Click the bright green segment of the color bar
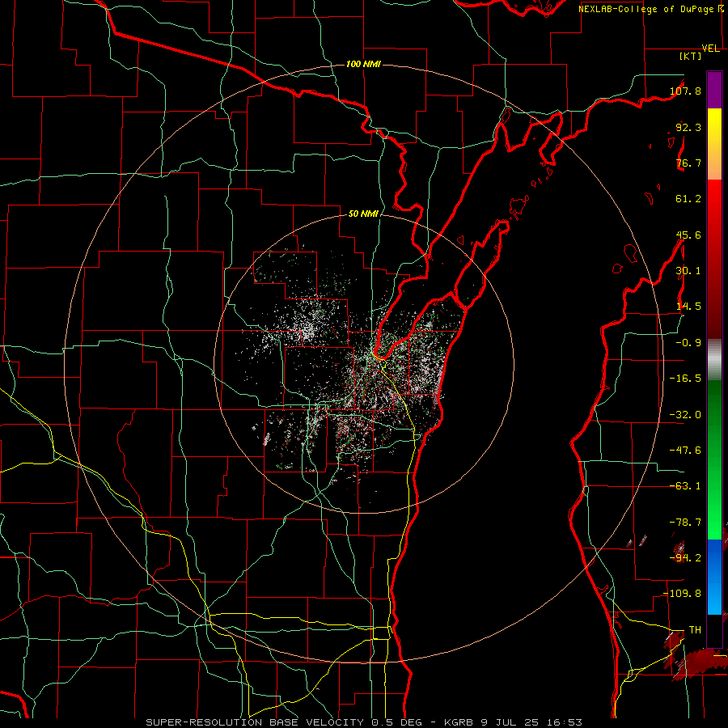728x728 pixels. coord(714,510)
